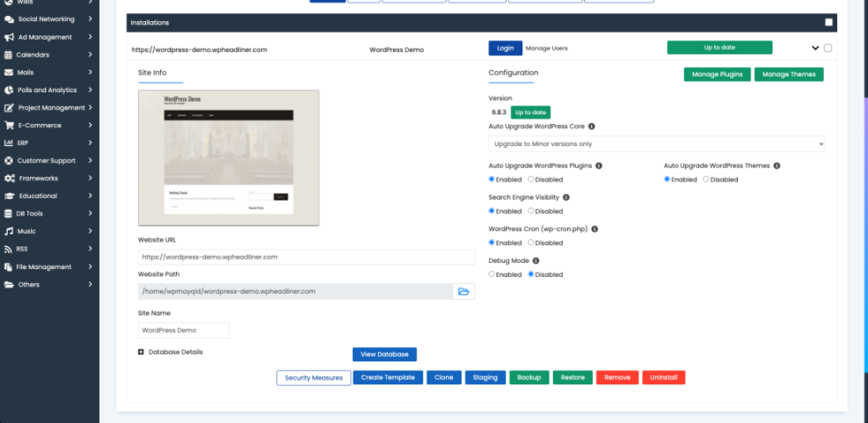Open the Calendars sidebar menu item
The height and width of the screenshot is (423, 868).
tap(49, 55)
